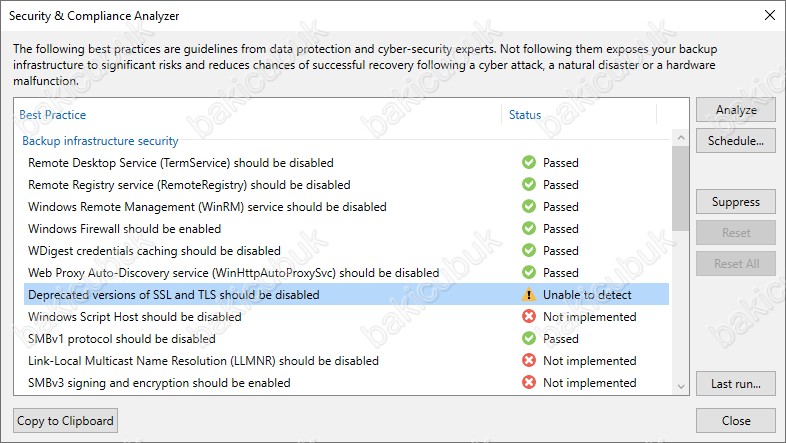Click red X icon for LLMNR row
Viewport: 786px width, 443px height.
[528, 361]
